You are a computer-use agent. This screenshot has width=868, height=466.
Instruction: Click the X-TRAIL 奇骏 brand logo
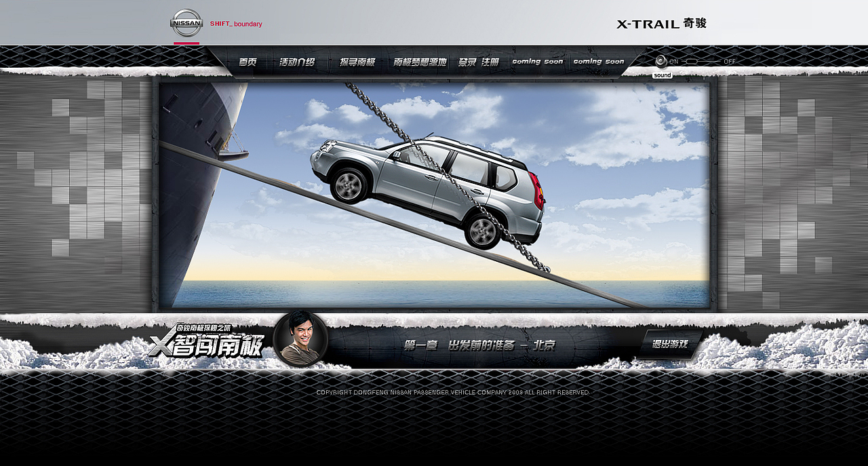(662, 24)
